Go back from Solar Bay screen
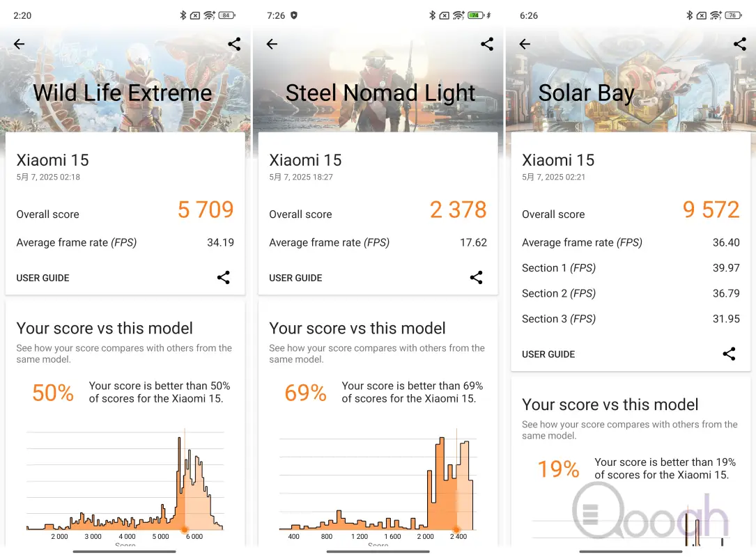The image size is (756, 557). pos(525,45)
